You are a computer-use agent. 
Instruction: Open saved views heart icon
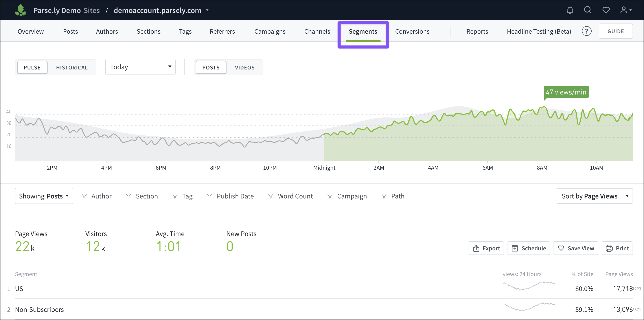(x=606, y=10)
